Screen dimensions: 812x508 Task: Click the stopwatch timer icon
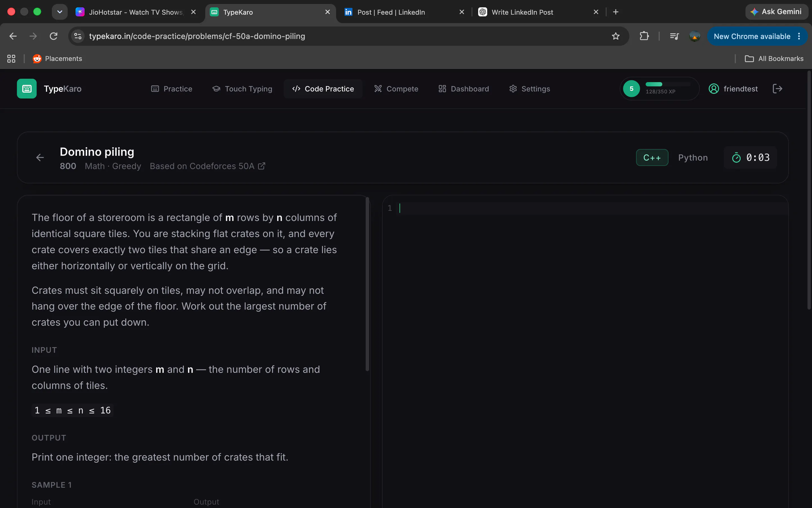(736, 157)
